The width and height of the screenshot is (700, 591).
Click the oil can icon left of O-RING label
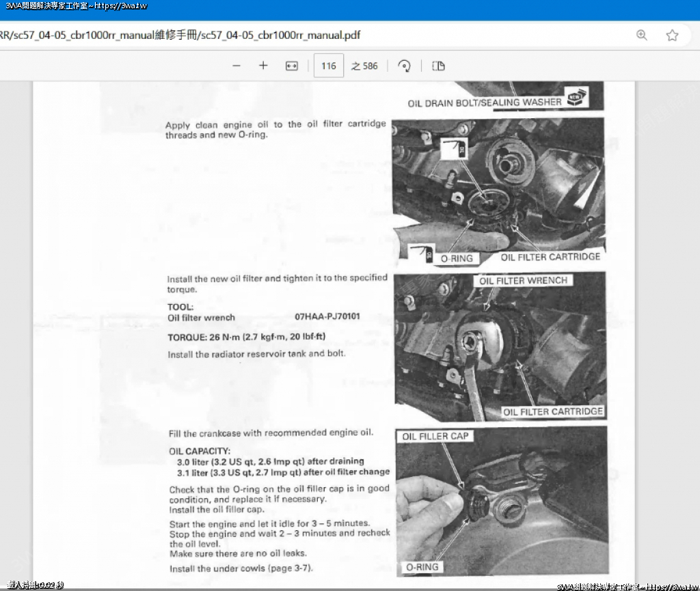[x=420, y=253]
